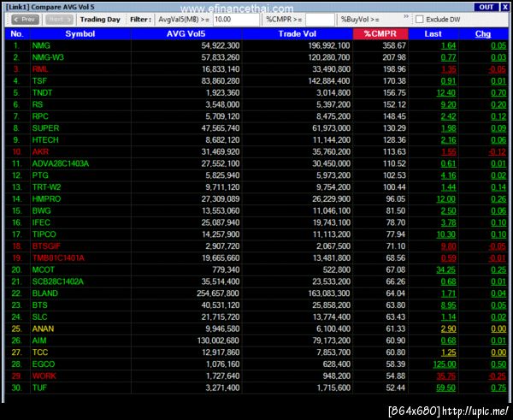513x420 pixels.
Task: Click the %CMPR filter input field
Action: click(320, 20)
